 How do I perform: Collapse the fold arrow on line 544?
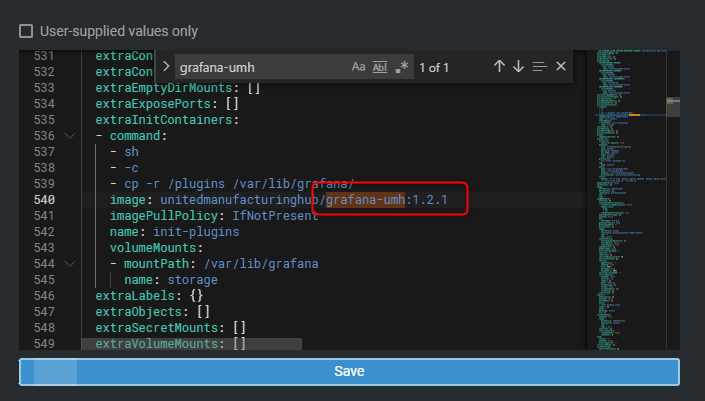pos(70,264)
